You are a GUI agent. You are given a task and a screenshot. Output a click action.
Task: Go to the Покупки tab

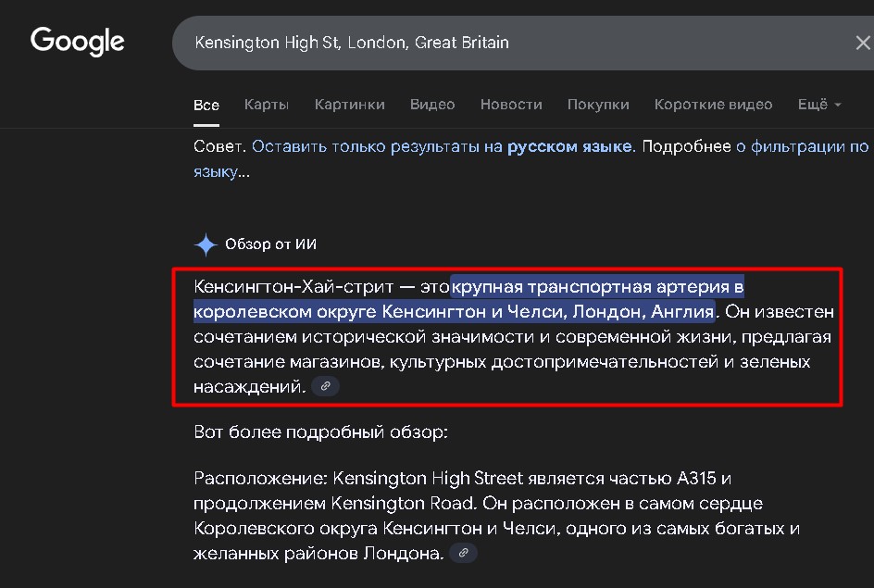click(x=598, y=105)
